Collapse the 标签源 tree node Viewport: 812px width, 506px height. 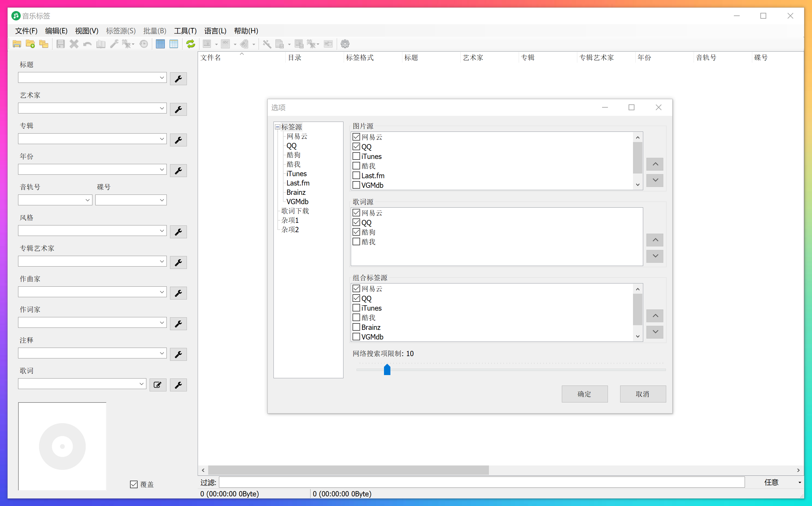tap(277, 127)
